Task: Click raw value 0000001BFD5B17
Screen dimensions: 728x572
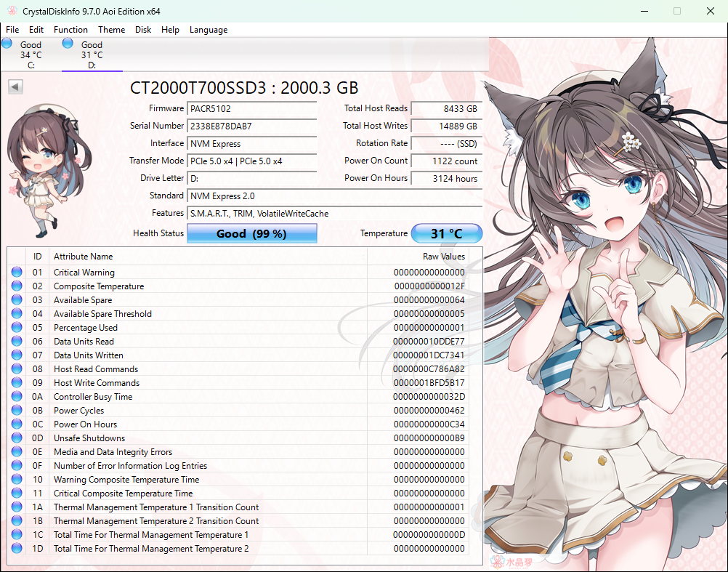Action: point(429,383)
